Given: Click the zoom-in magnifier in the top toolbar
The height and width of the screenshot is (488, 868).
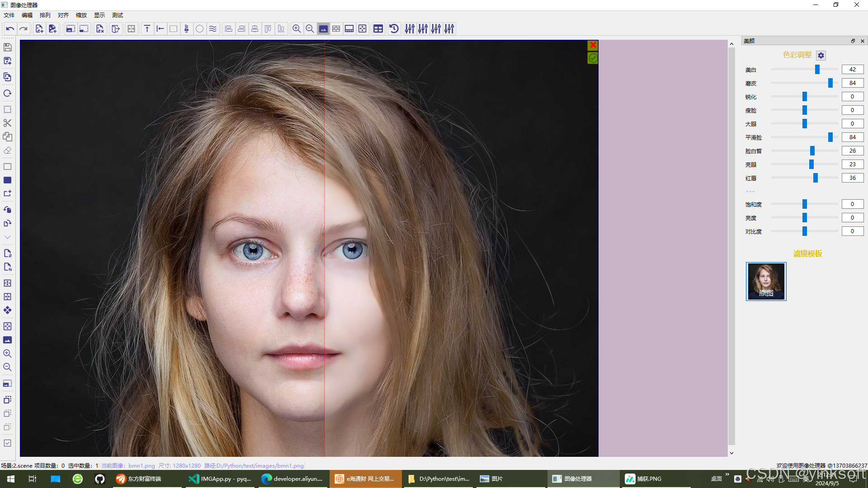Looking at the screenshot, I should tap(297, 29).
